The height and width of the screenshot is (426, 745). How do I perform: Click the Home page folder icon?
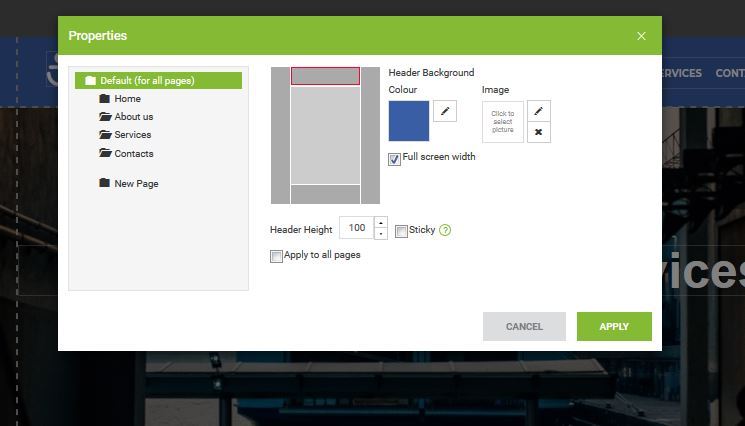point(105,99)
